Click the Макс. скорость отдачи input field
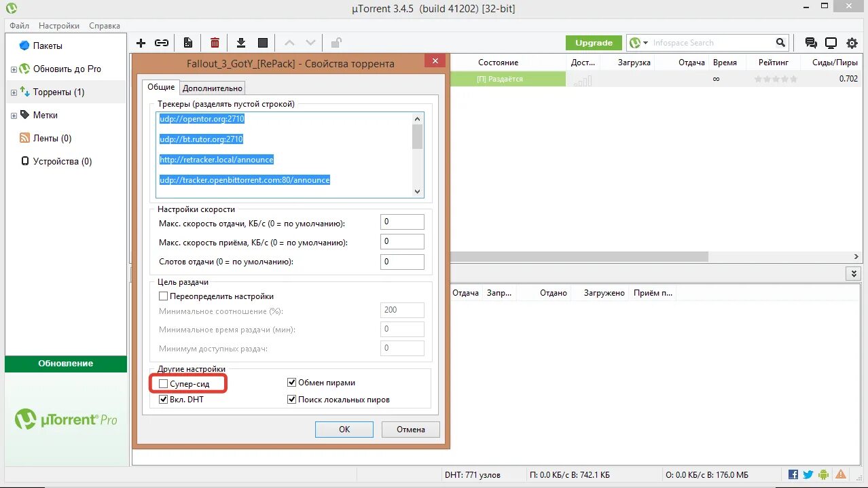 click(402, 222)
